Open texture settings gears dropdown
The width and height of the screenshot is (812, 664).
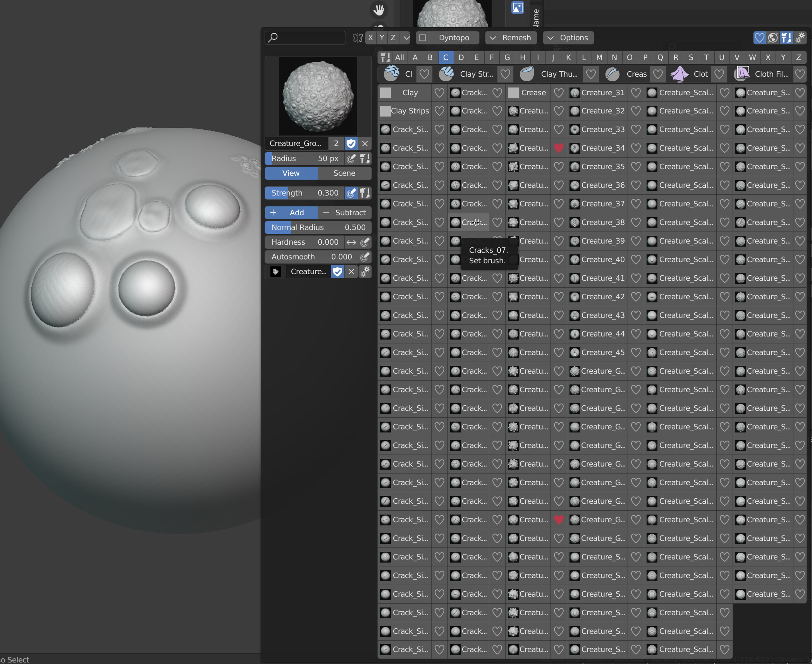coord(365,271)
